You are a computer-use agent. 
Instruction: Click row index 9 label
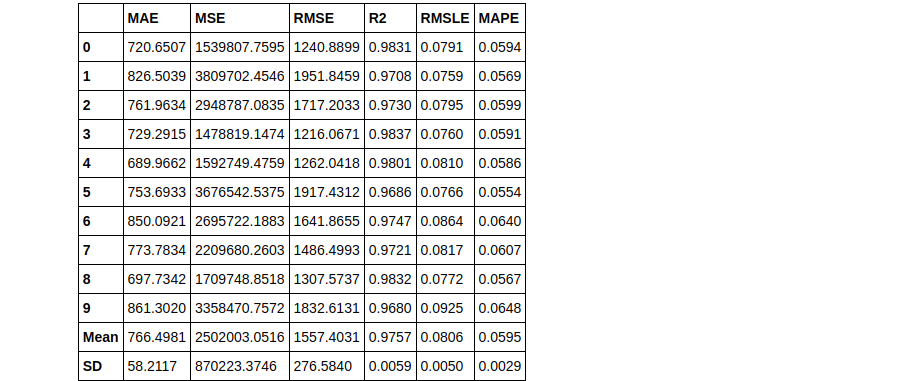coord(87,308)
